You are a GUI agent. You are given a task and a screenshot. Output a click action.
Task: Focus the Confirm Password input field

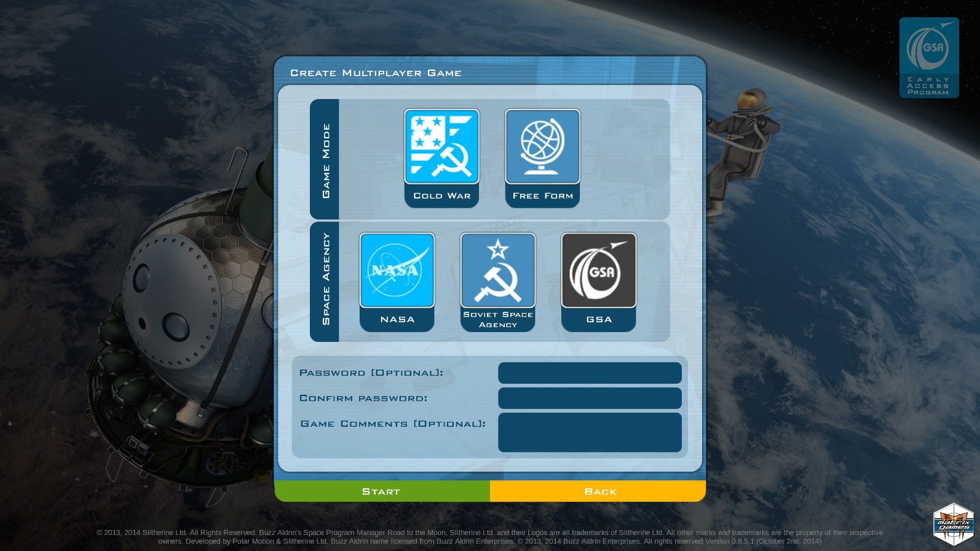click(x=590, y=398)
